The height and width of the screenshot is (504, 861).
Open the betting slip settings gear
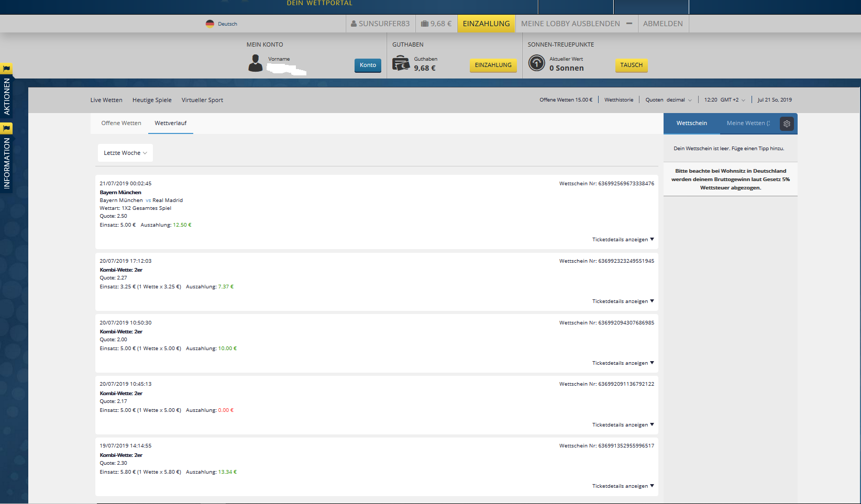coord(787,124)
